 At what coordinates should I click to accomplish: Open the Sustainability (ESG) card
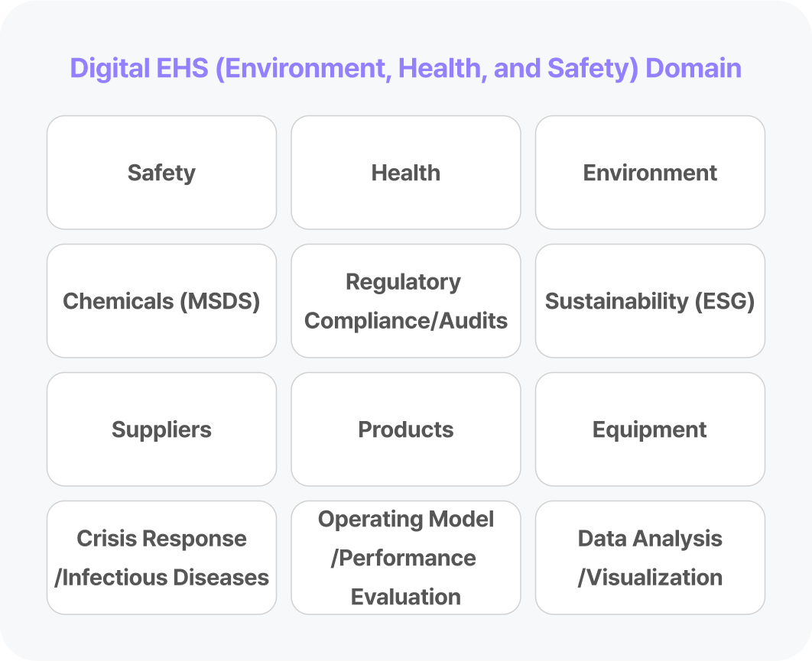(x=650, y=301)
